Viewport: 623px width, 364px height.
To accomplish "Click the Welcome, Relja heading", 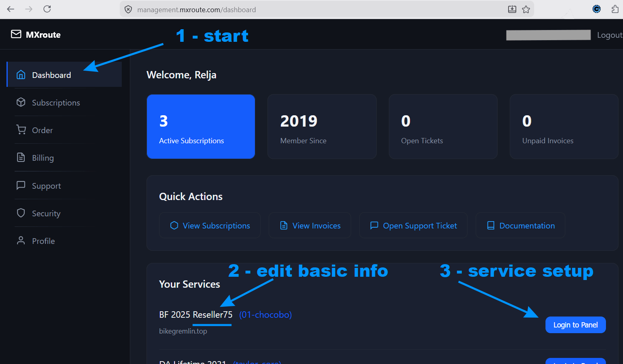I will 181,75.
